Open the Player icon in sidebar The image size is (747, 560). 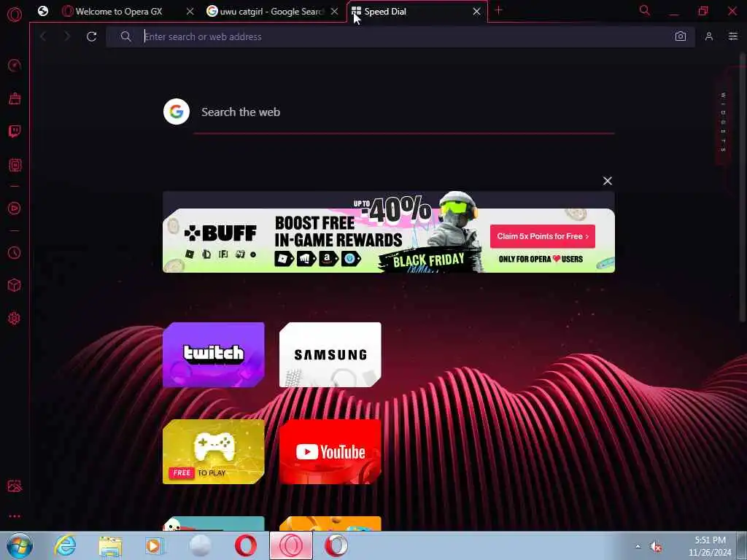15,208
